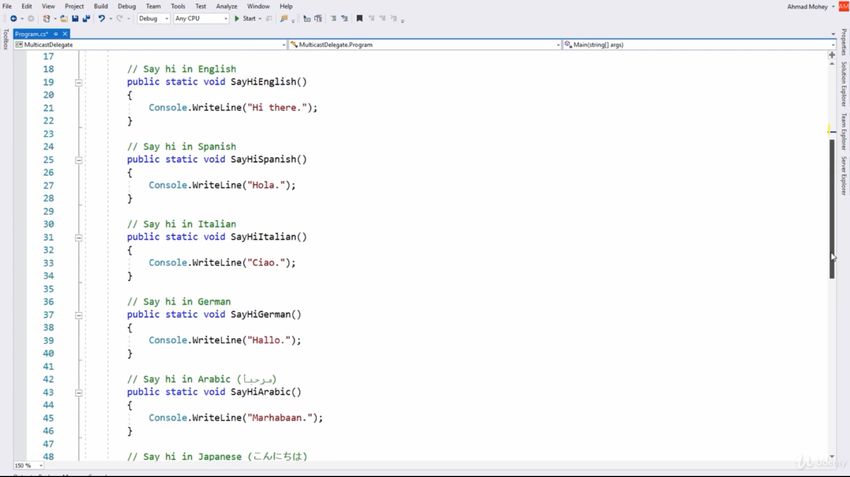Click the Open File folder icon
Image resolution: width=850 pixels, height=477 pixels.
click(x=64, y=18)
